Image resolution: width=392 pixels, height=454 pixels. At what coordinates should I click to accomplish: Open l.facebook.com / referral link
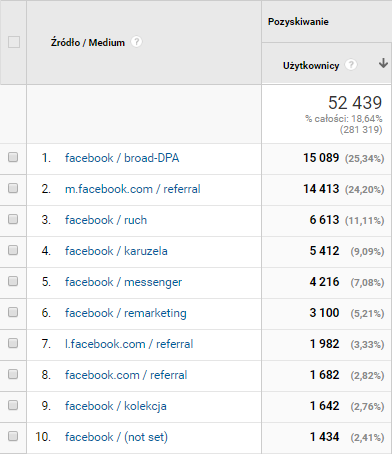click(129, 344)
